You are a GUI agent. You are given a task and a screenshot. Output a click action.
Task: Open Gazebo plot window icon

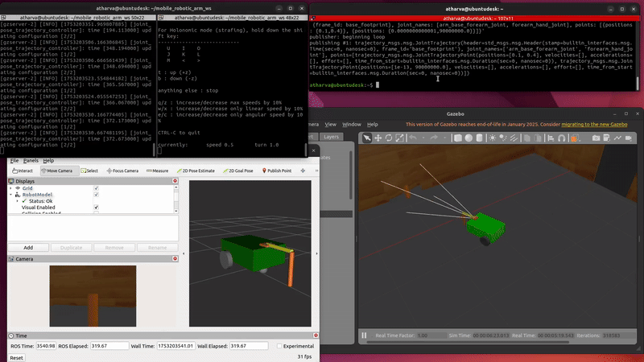pos(617,138)
